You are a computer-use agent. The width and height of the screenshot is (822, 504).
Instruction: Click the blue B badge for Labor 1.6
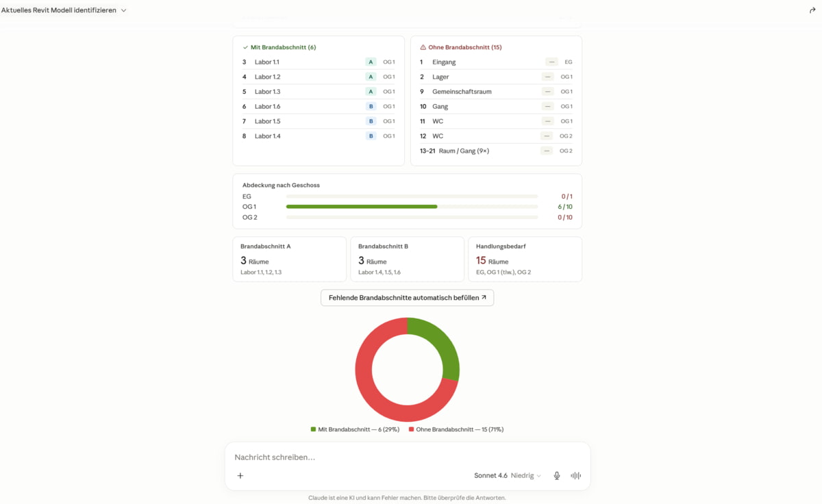click(371, 106)
